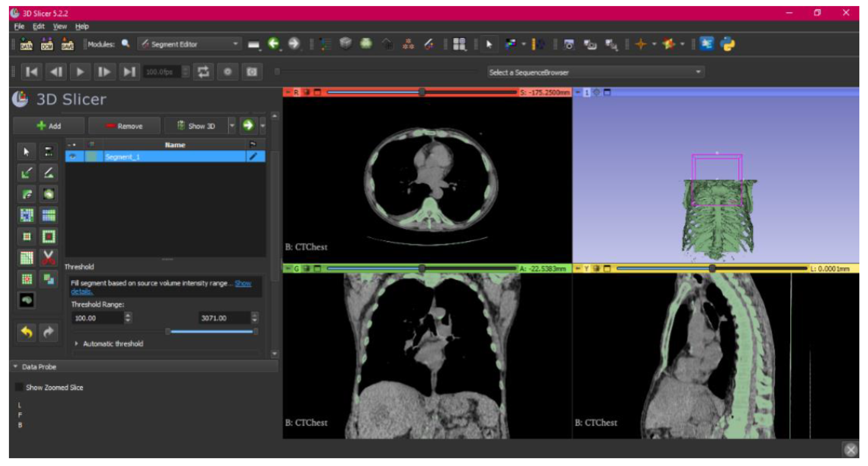Enable Show Zoomed Slice checkbox
868x466 pixels.
pyautogui.click(x=19, y=387)
